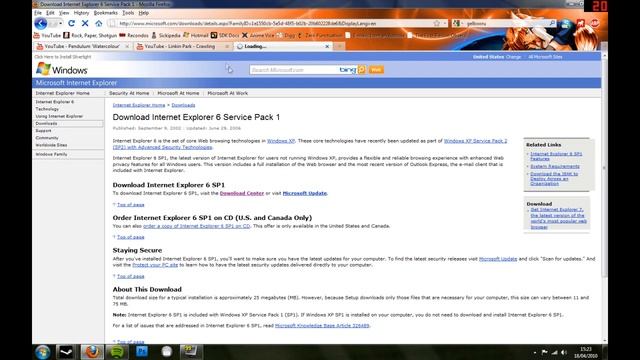Click the Bing search button icon

[x=362, y=70]
